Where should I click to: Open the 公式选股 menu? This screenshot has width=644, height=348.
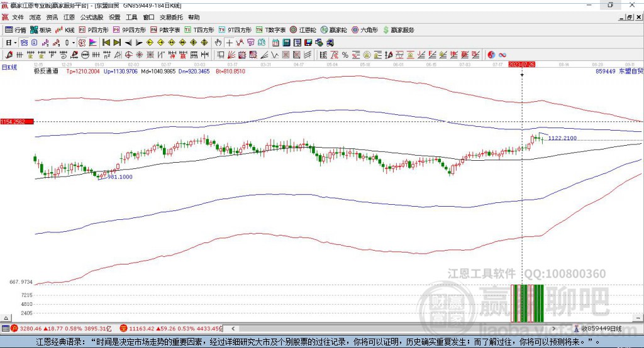pos(92,17)
